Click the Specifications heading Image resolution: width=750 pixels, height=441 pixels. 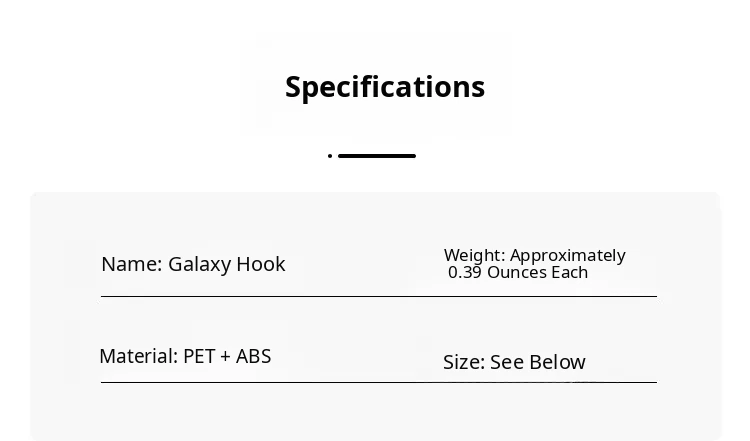click(x=385, y=87)
